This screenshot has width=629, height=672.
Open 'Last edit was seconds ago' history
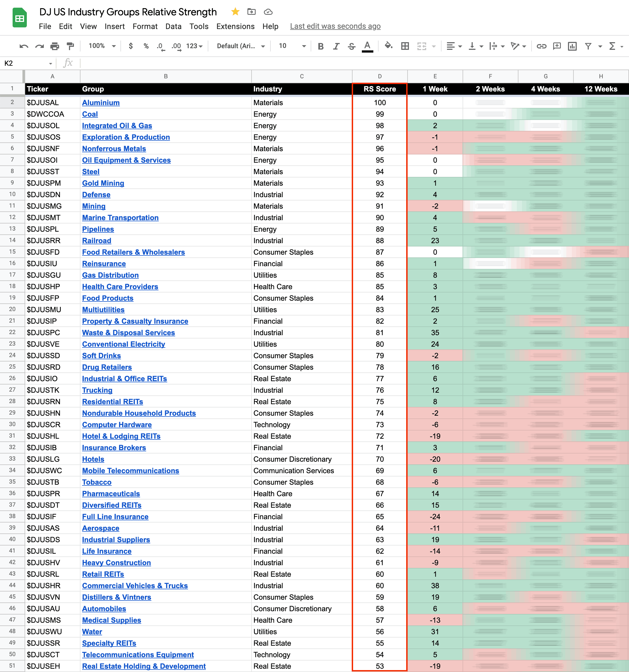pos(335,26)
